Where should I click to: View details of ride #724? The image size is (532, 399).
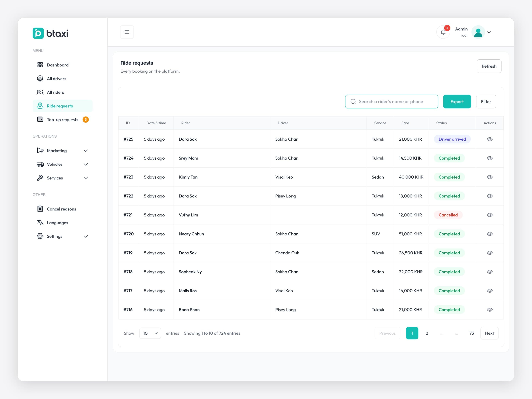click(490, 158)
